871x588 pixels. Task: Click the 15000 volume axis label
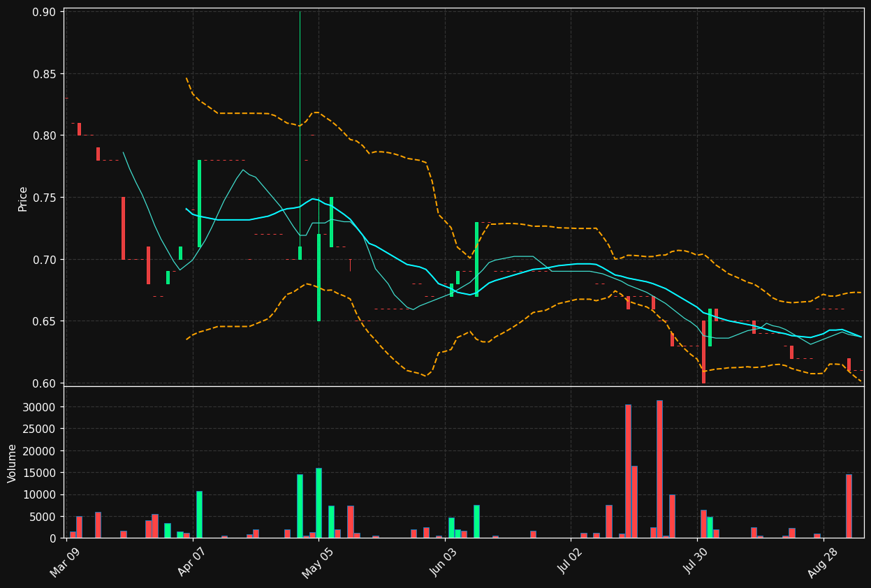click(x=42, y=473)
